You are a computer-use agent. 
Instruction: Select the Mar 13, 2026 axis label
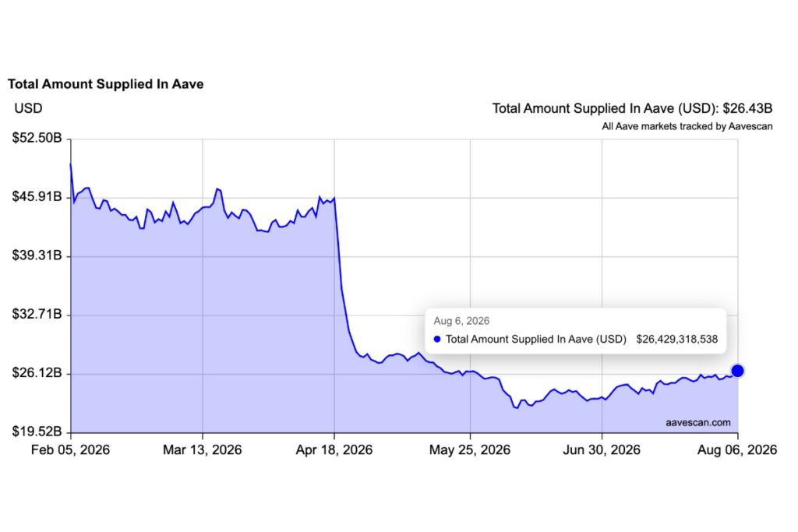(202, 449)
